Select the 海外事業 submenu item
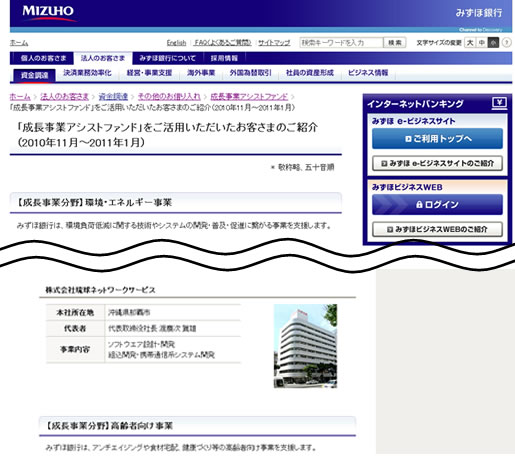 (201, 73)
